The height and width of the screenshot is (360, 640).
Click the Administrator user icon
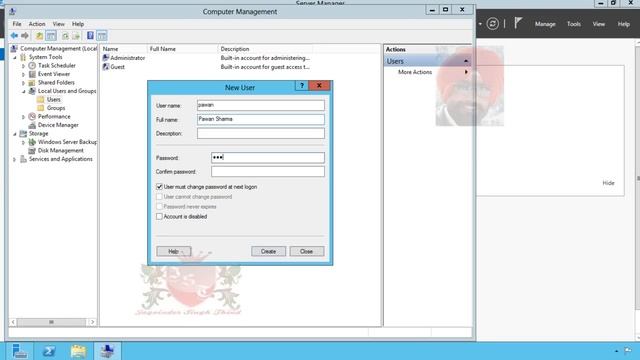coord(106,58)
